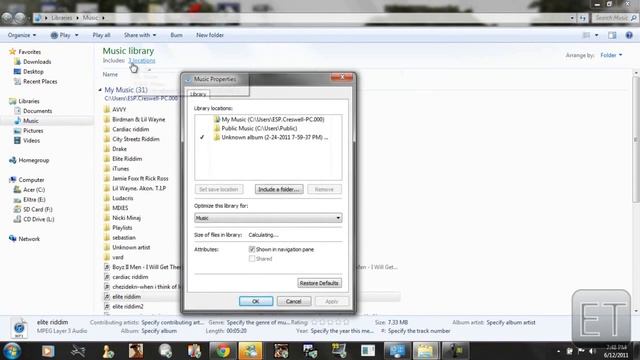Open the view options dropdown arrow
Viewport: 640px width, 360px height.
pos(596,35)
